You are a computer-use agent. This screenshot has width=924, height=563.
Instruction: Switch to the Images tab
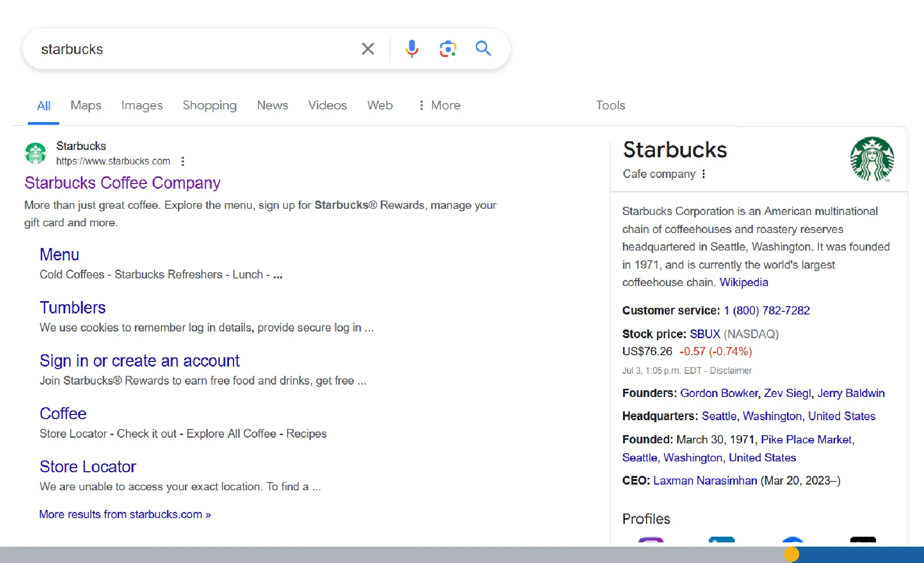[x=142, y=106]
